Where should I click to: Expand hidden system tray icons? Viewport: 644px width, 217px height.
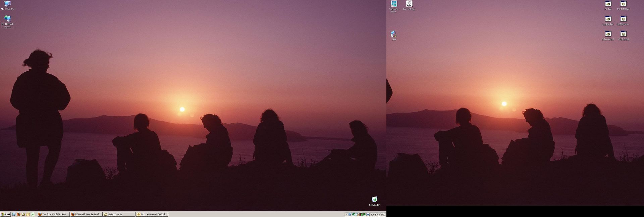pos(346,215)
